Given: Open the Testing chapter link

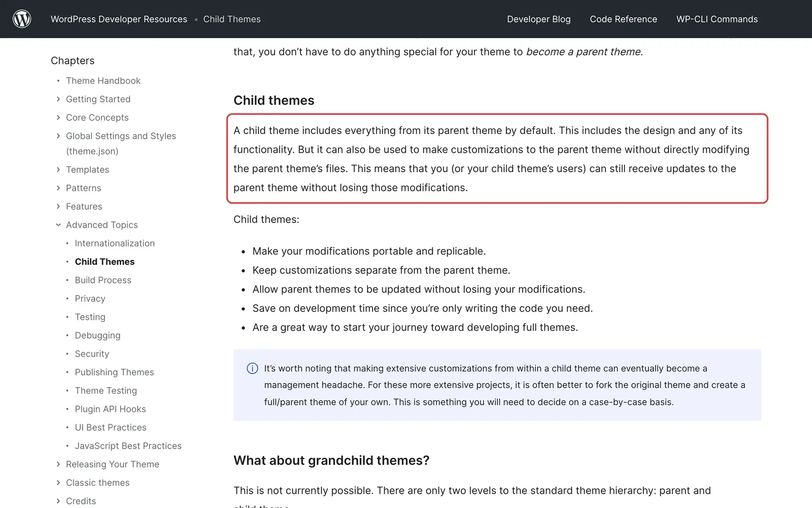Looking at the screenshot, I should pos(90,317).
